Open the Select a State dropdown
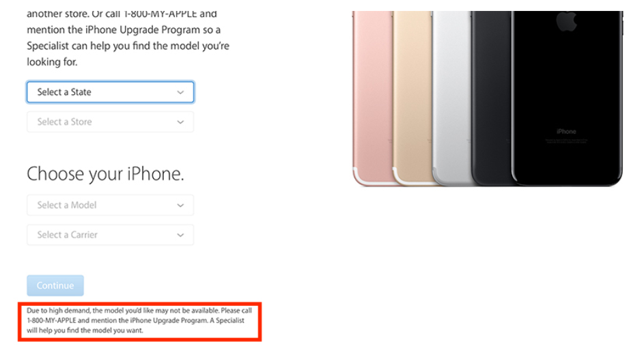 pos(110,92)
